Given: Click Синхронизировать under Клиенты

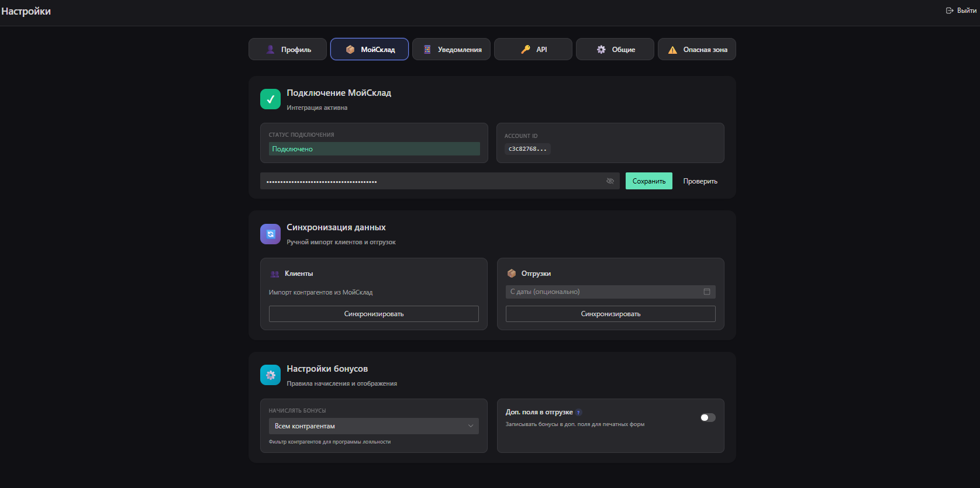Looking at the screenshot, I should tap(374, 314).
